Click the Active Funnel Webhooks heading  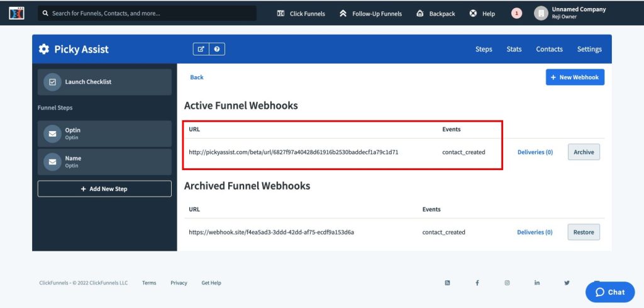(241, 106)
